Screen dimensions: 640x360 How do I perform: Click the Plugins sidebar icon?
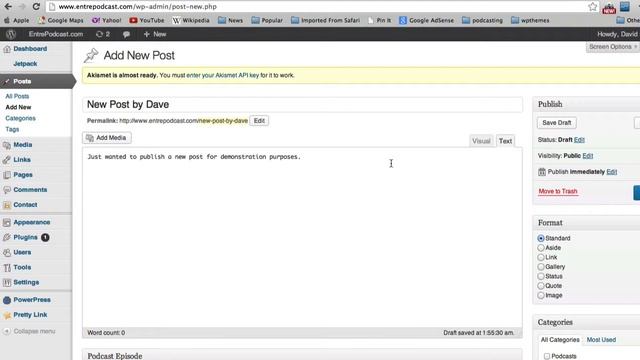(7, 238)
